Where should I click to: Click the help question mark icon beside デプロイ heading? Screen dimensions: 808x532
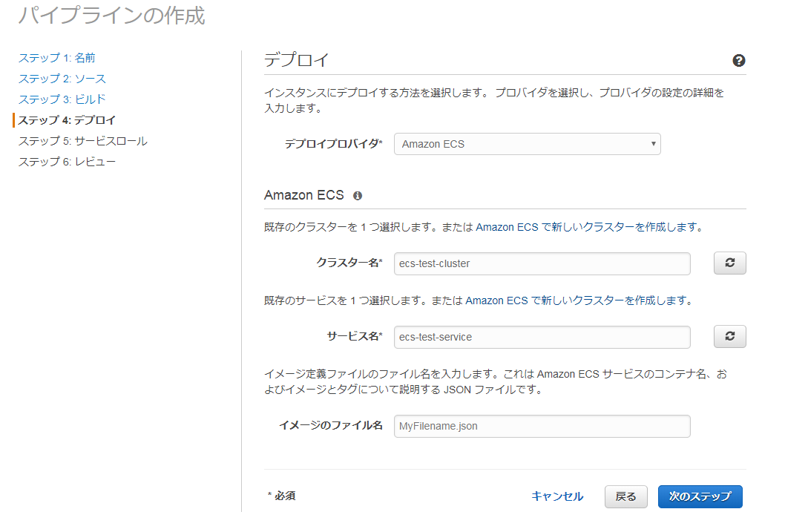click(738, 61)
